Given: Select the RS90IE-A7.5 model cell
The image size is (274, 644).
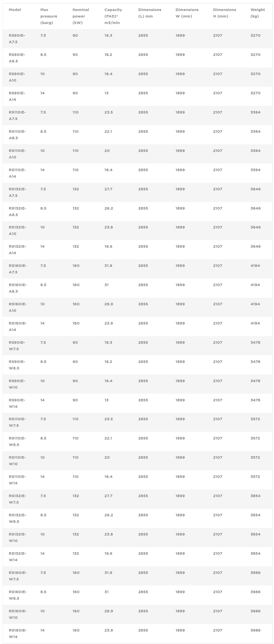Looking at the screenshot, I should pyautogui.click(x=17, y=39).
